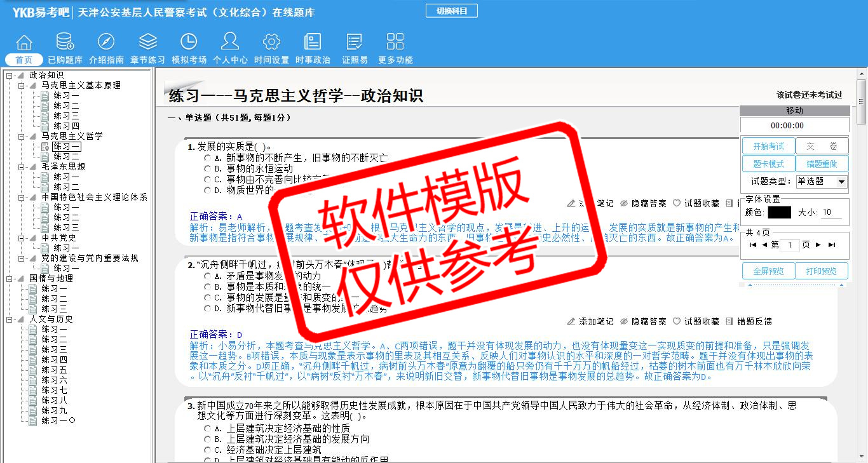Click the eye icon to hide question 1 answer
The image size is (868, 463).
pos(624,203)
